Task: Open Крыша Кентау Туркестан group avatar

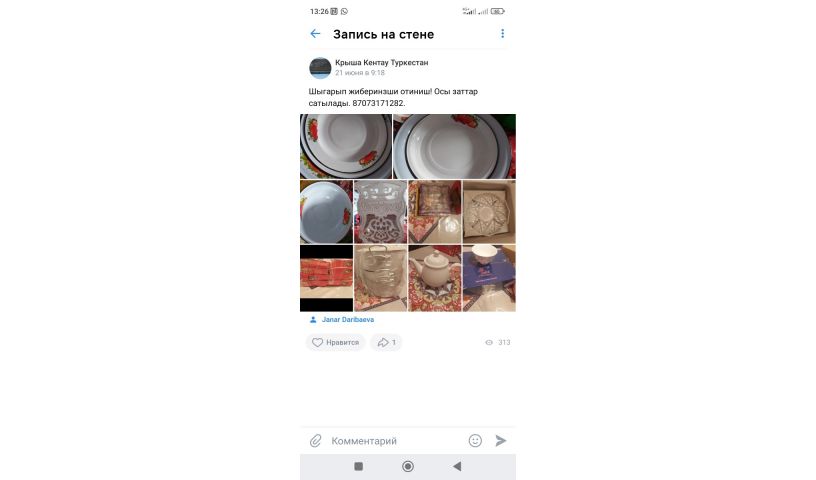Action: click(320, 68)
